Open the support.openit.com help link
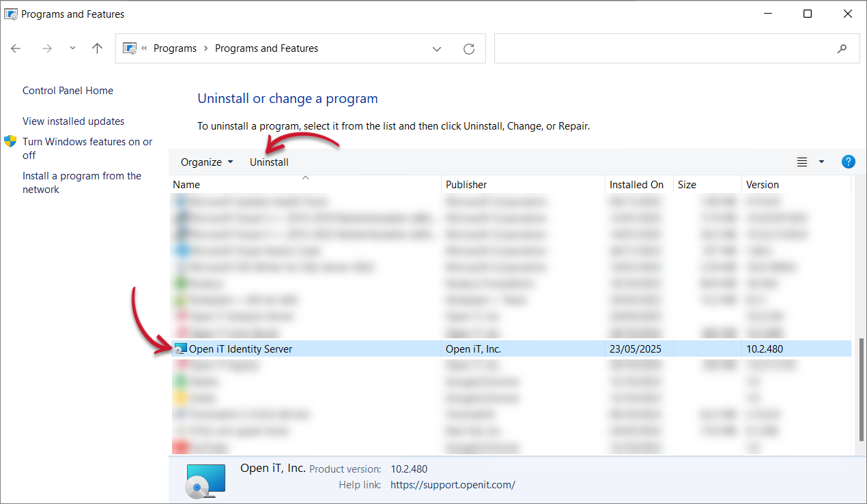Screen dimensions: 867x504 [x=453, y=485]
